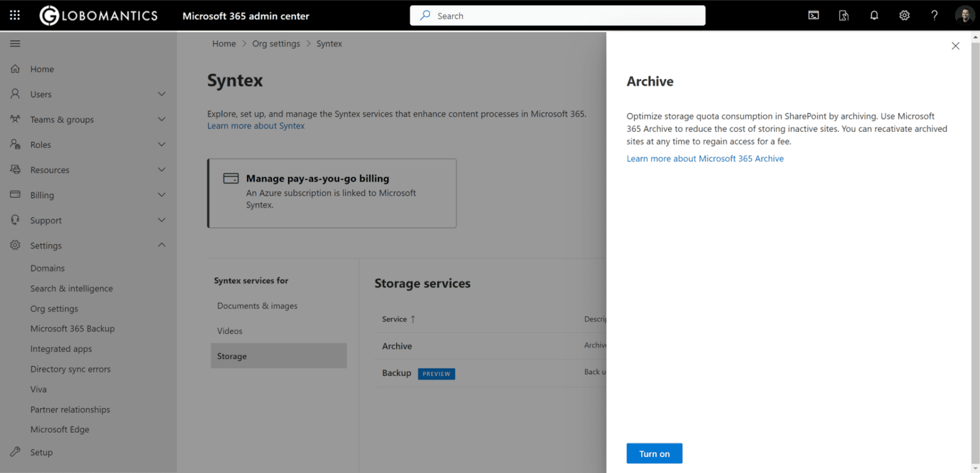
Task: Click the Help question mark icon
Action: click(x=934, y=15)
